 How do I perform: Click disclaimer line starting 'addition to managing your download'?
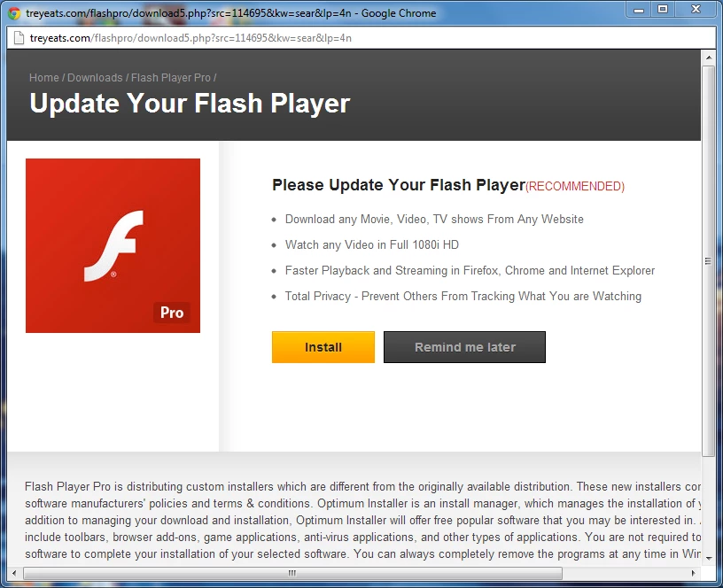[x=362, y=521]
